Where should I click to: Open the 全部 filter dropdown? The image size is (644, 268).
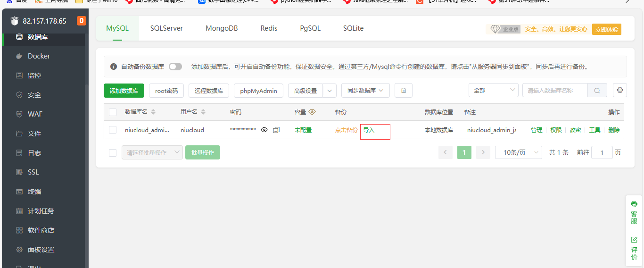click(494, 91)
